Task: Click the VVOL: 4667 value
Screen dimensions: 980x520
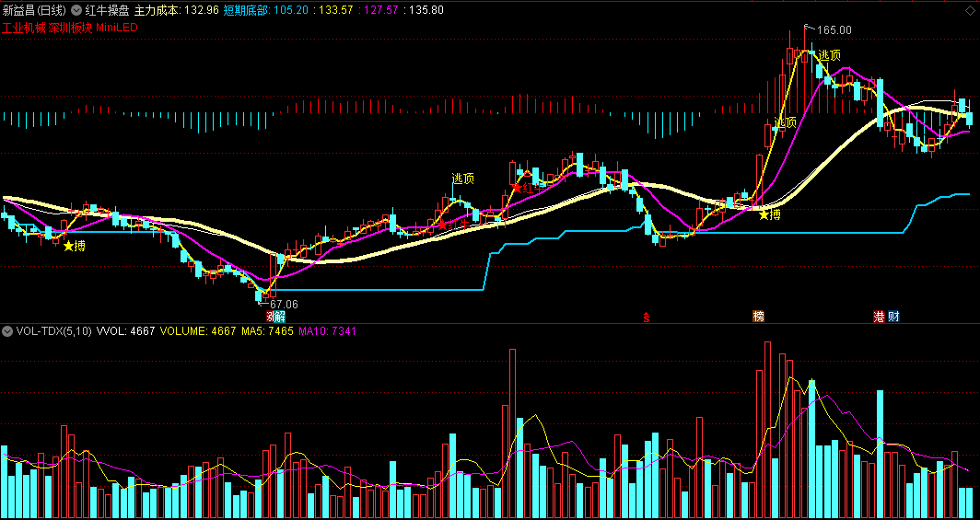Action: click(x=126, y=330)
